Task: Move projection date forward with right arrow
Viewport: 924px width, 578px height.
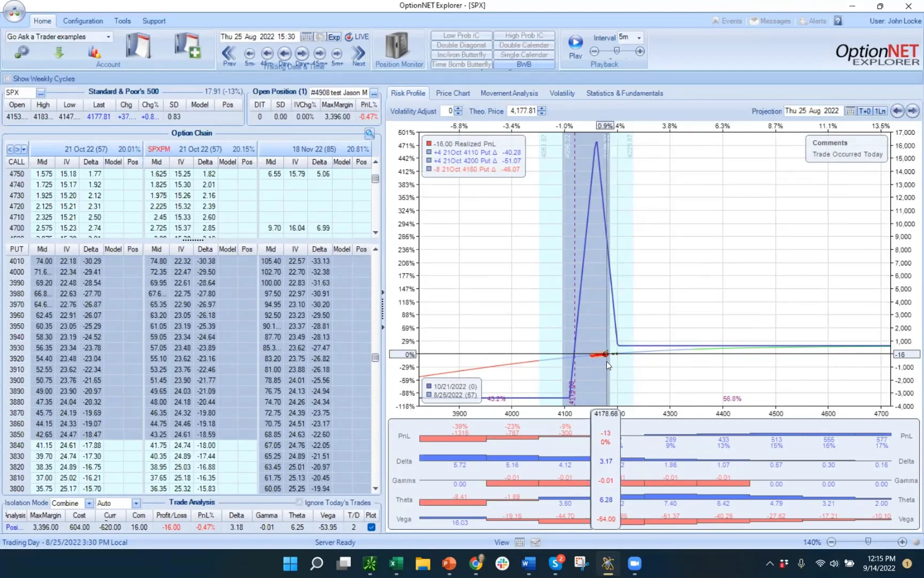Action: tap(912, 111)
